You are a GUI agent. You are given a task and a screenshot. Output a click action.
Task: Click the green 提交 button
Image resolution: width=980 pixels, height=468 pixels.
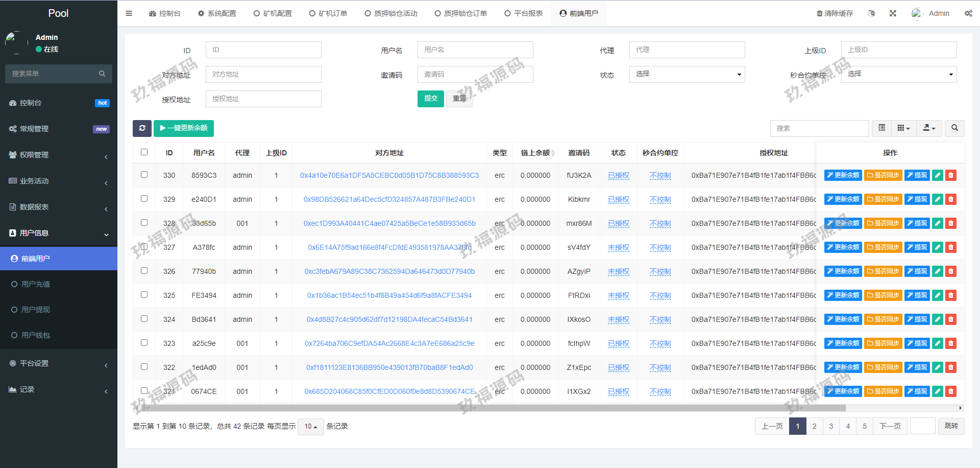[430, 99]
